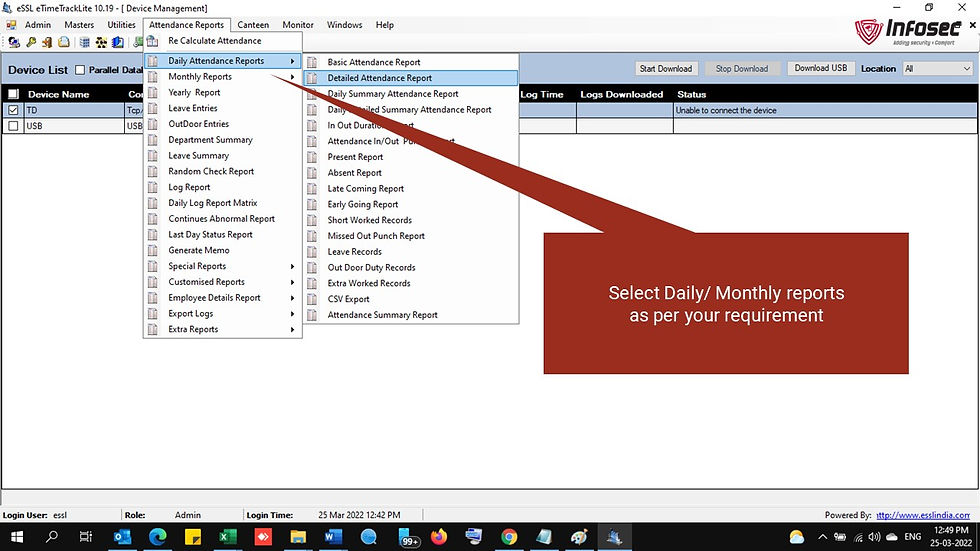Viewport: 980px width, 551px height.
Task: Open Google Chrome from the taskbar
Action: click(509, 537)
